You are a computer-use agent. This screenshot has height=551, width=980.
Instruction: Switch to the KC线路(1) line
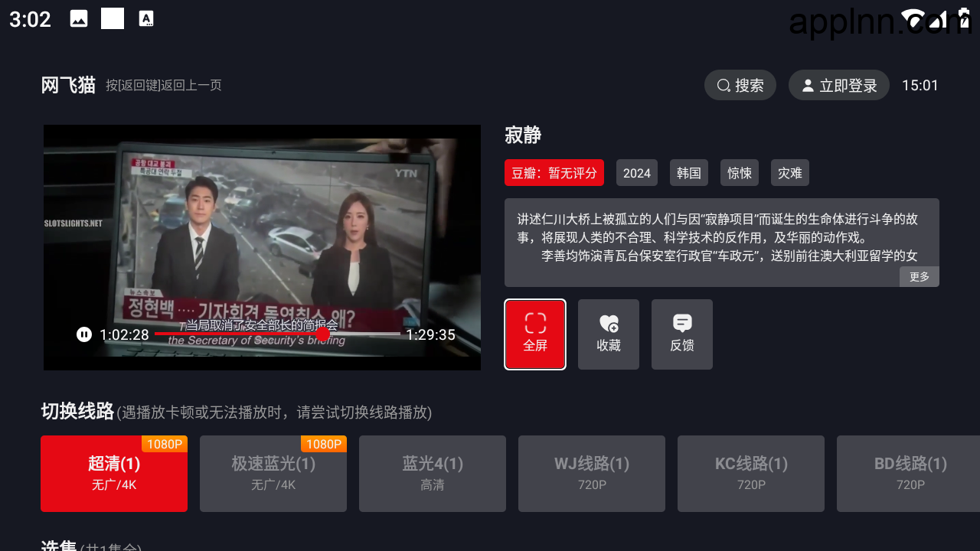pyautogui.click(x=751, y=474)
